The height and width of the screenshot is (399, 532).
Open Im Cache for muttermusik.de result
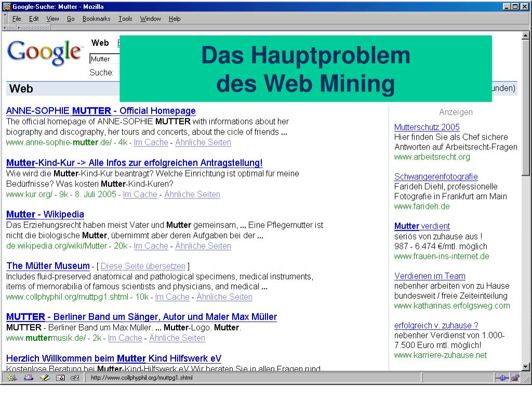125,338
